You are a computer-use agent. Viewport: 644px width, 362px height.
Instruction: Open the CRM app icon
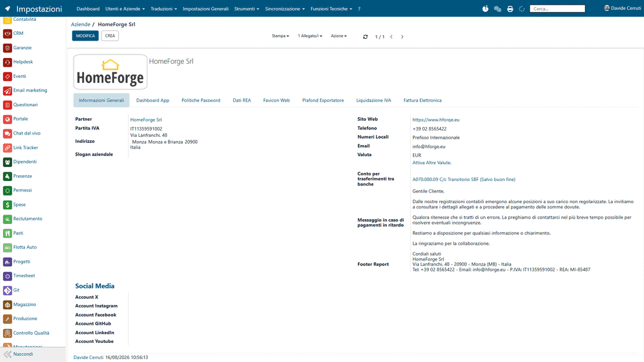tap(8, 34)
